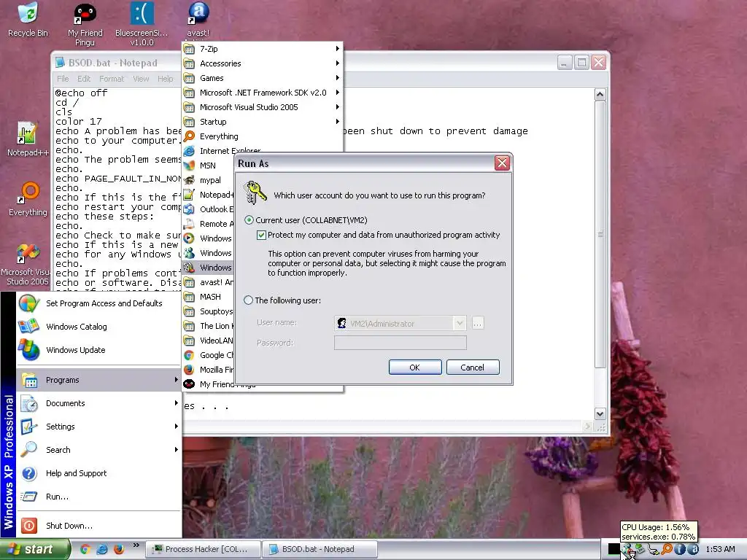Click the Safely Remove Hardware tray icon
Viewport: 747px width, 560px height.
point(640,549)
